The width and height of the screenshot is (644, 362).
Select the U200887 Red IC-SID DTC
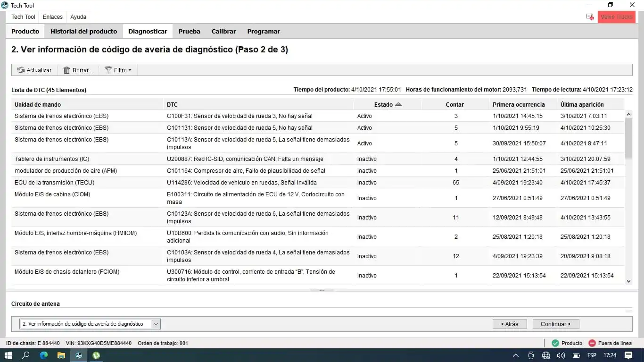point(318,159)
